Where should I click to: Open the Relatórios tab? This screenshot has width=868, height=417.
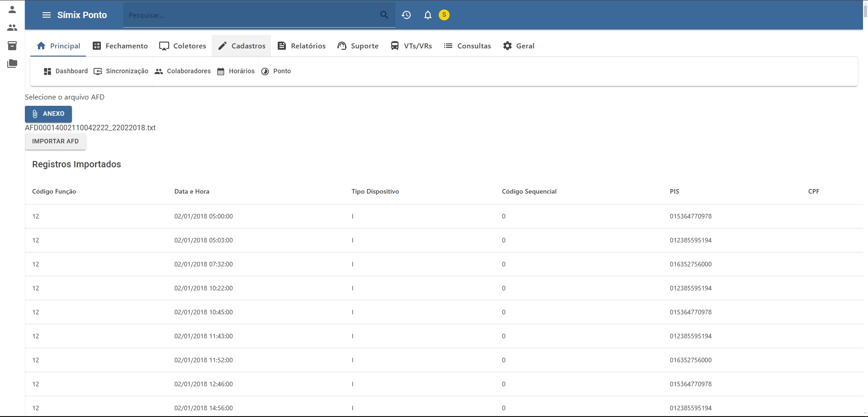302,46
